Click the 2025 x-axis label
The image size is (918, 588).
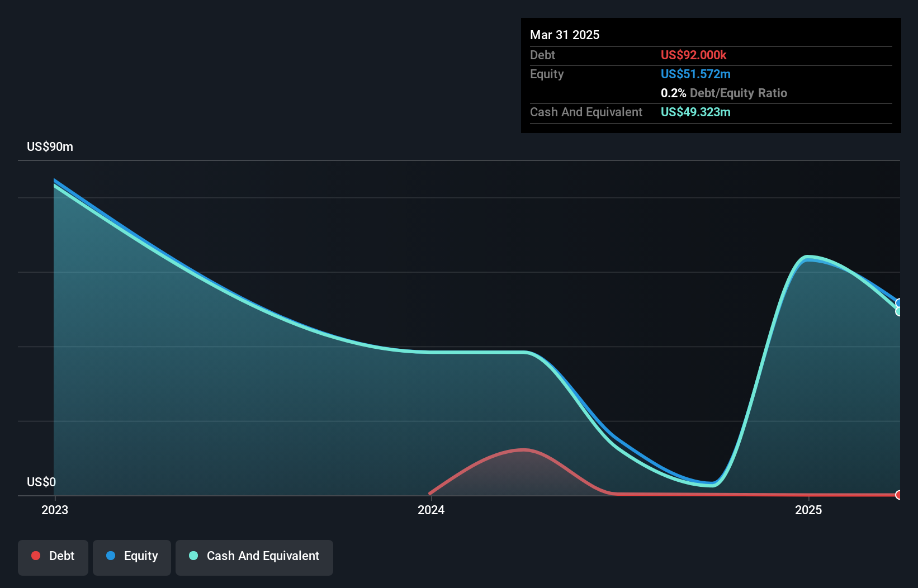pyautogui.click(x=808, y=510)
